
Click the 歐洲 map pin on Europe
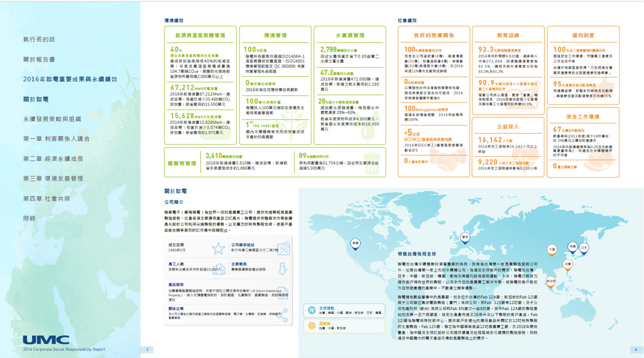465,238
